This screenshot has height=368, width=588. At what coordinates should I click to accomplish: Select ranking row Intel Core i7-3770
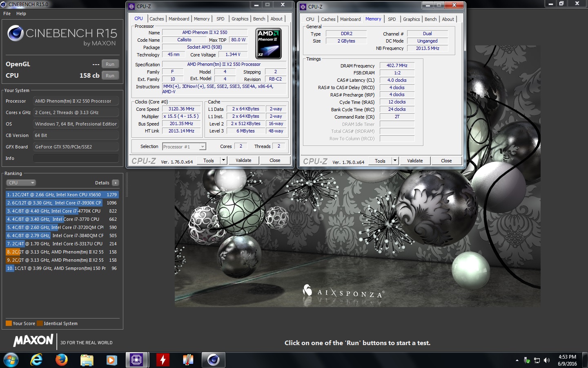coord(62,219)
